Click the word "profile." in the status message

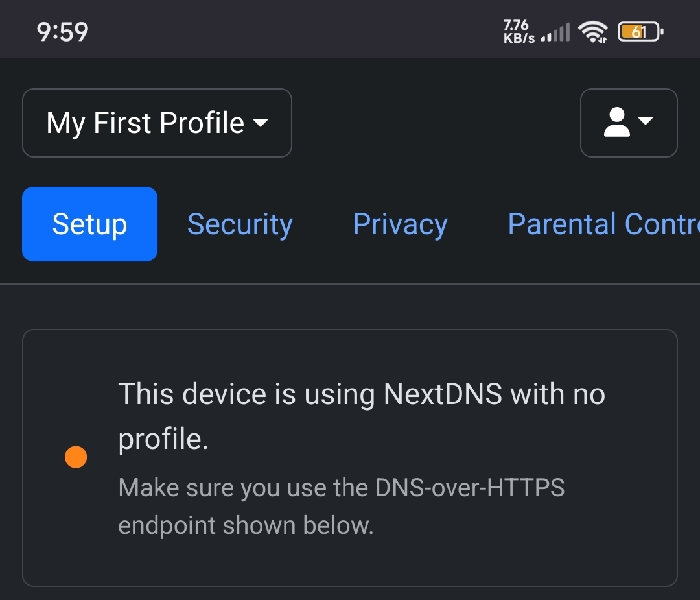tap(163, 438)
